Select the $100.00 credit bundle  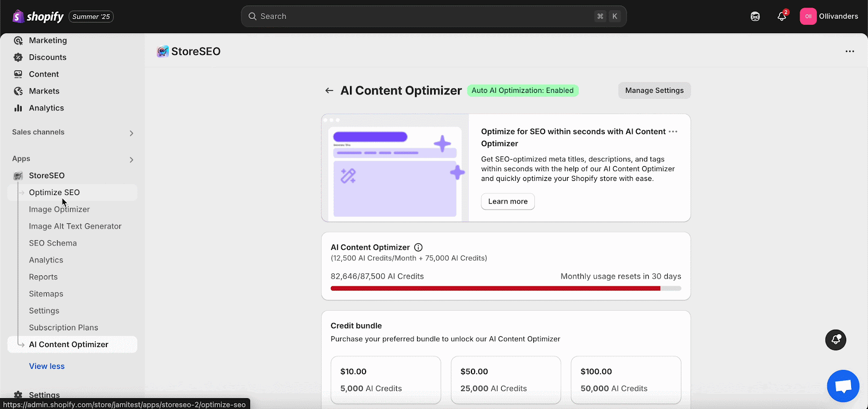626,380
